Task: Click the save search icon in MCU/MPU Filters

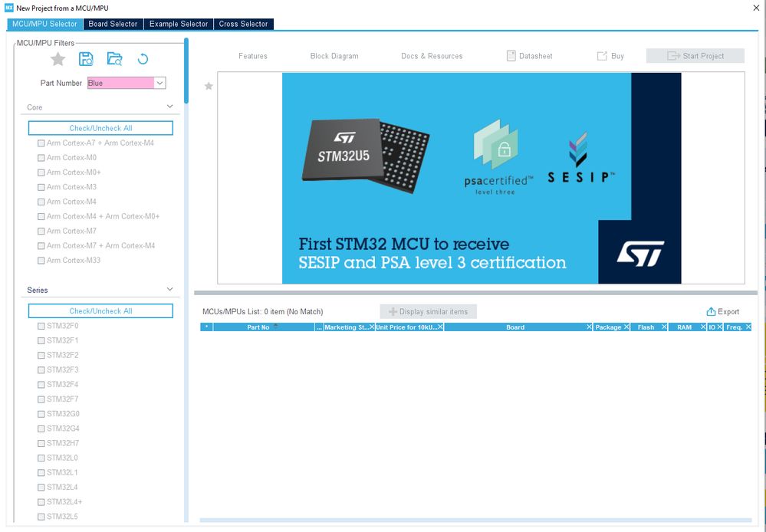Action: click(x=86, y=59)
